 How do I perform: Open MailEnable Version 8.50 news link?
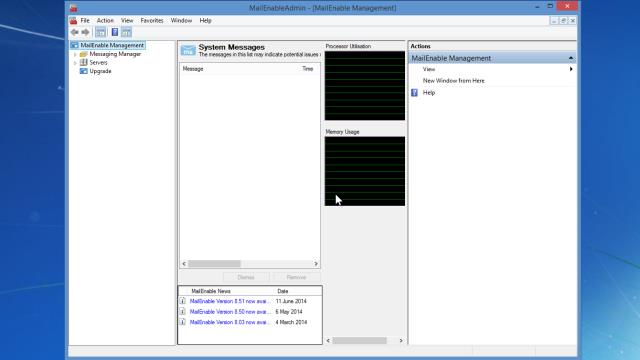(x=230, y=312)
